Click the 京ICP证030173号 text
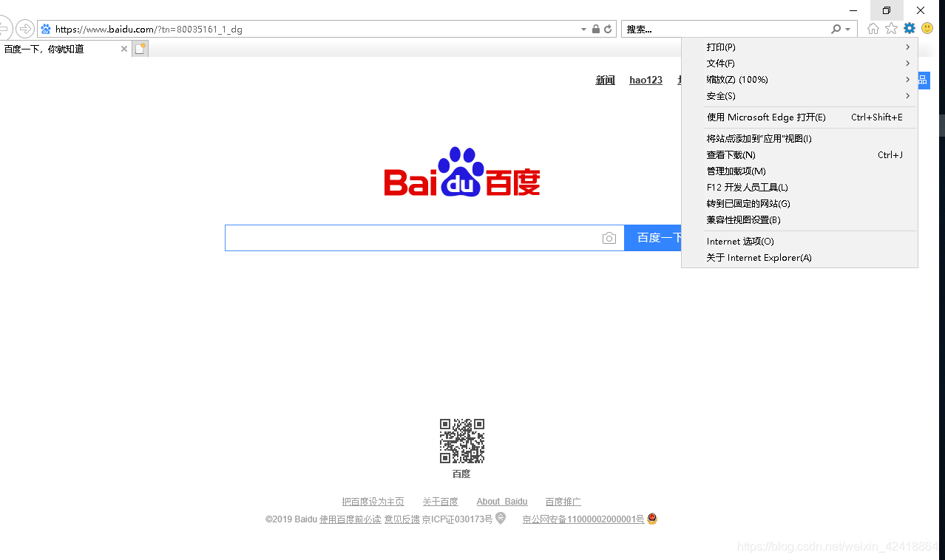Viewport: 945px width, 560px height. point(457,519)
